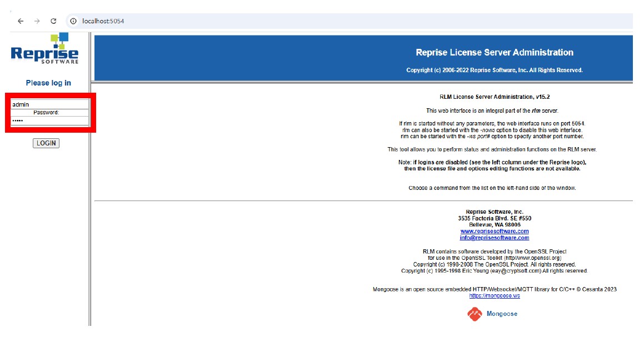
Task: Click the browser back arrow
Action: click(x=21, y=21)
